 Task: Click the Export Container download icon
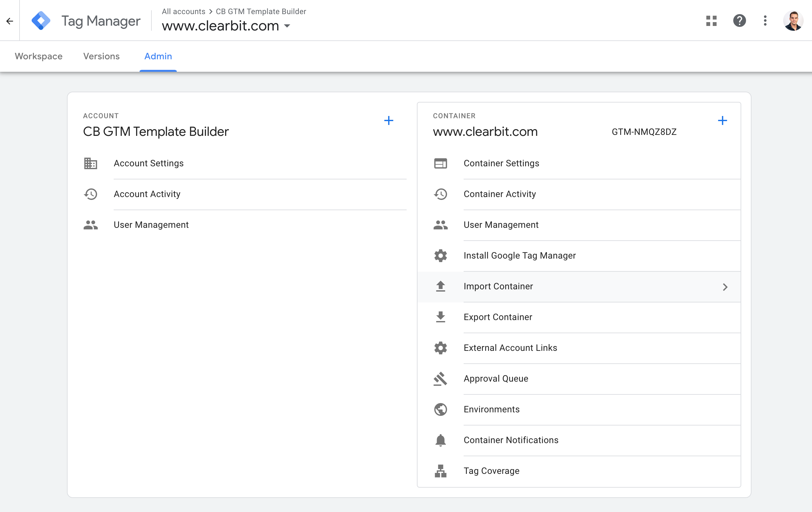click(x=440, y=317)
